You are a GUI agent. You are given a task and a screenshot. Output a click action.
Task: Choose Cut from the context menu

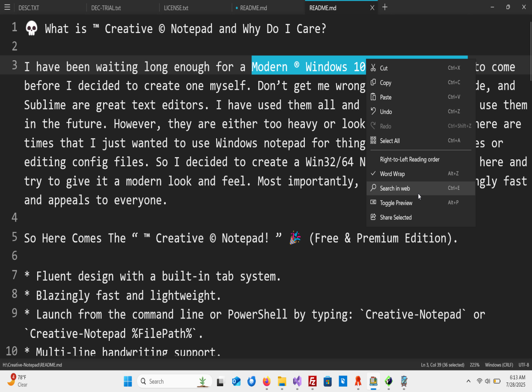[421, 68]
